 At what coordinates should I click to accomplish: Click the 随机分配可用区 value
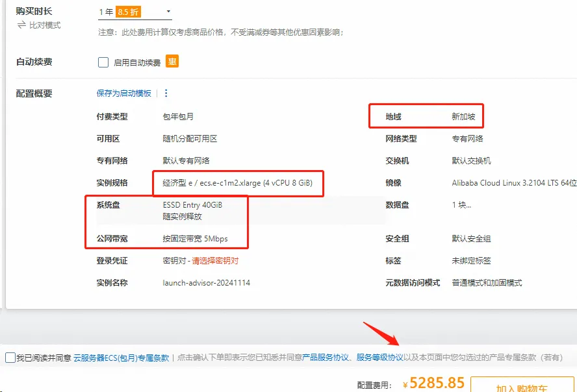click(x=190, y=138)
